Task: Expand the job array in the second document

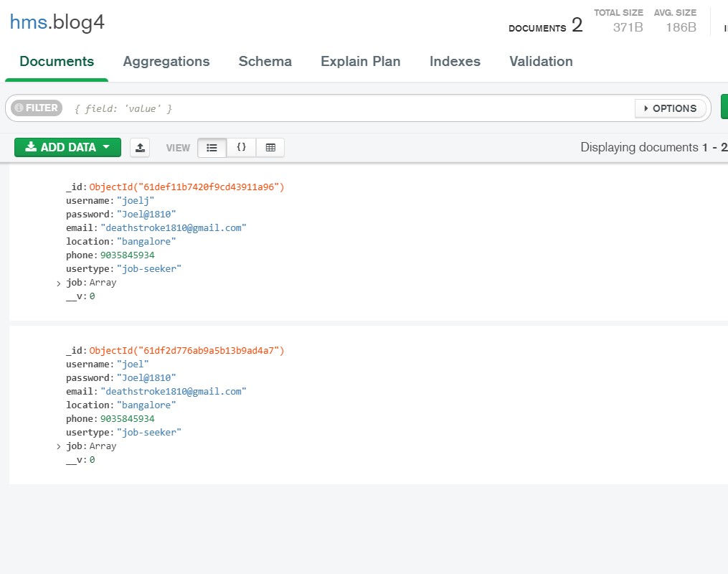Action: click(59, 446)
